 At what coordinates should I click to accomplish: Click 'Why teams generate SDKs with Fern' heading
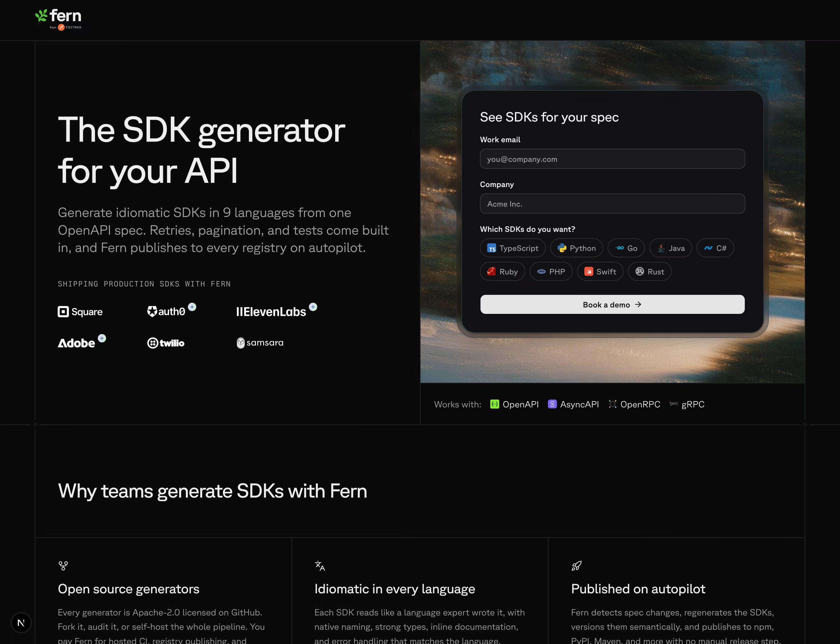[x=213, y=491]
